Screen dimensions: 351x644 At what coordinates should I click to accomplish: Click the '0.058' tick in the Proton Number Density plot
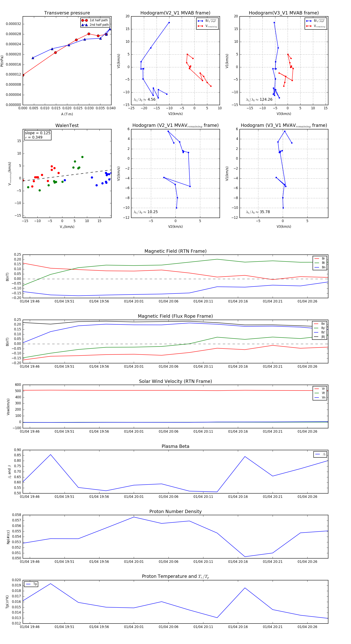17,515
